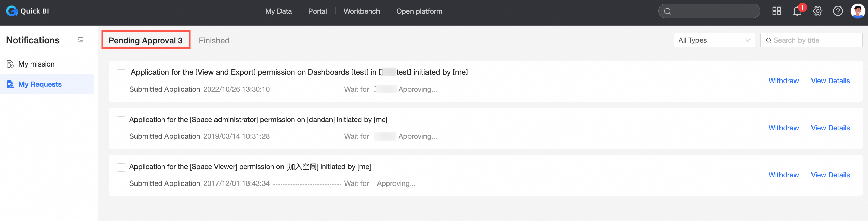Collapse the Notifications sidebar panel
This screenshot has width=868, height=221.
point(81,40)
